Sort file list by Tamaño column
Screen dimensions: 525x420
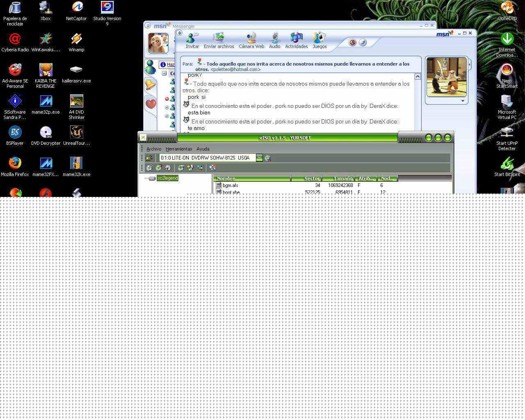click(x=338, y=178)
